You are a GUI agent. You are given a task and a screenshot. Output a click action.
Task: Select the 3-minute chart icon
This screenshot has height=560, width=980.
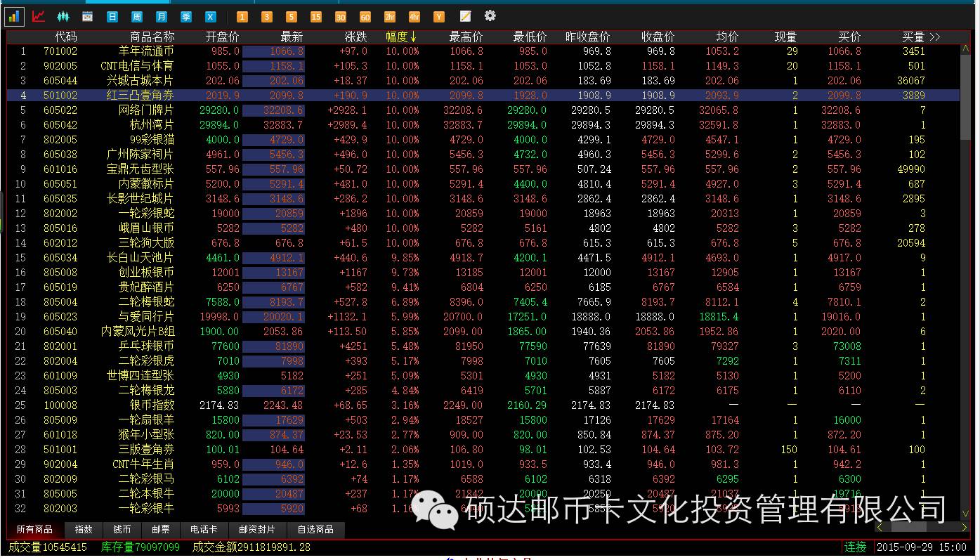pos(266,16)
